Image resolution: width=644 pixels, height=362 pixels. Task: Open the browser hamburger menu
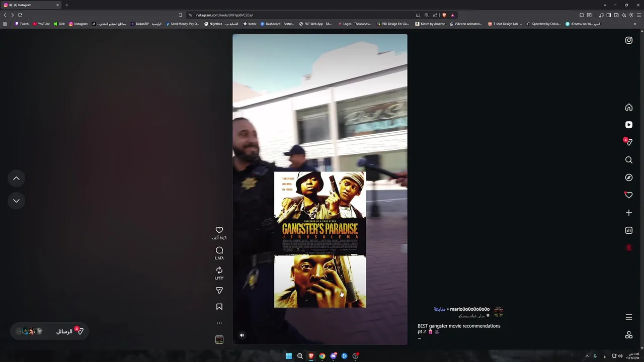point(639,15)
